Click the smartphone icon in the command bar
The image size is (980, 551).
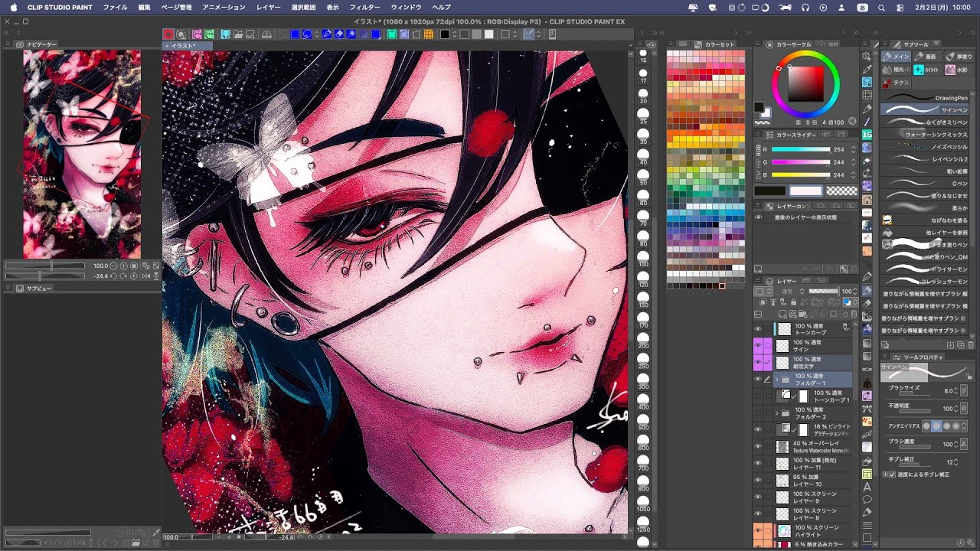(x=552, y=34)
